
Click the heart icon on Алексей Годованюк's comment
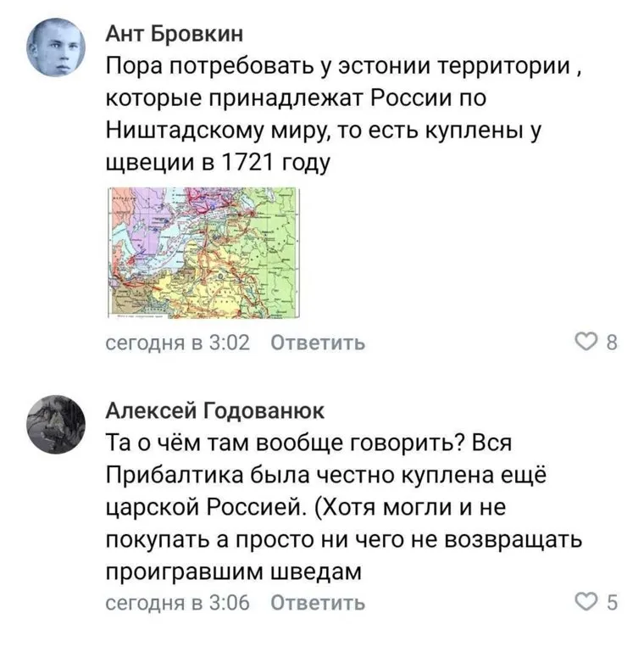coord(586,603)
